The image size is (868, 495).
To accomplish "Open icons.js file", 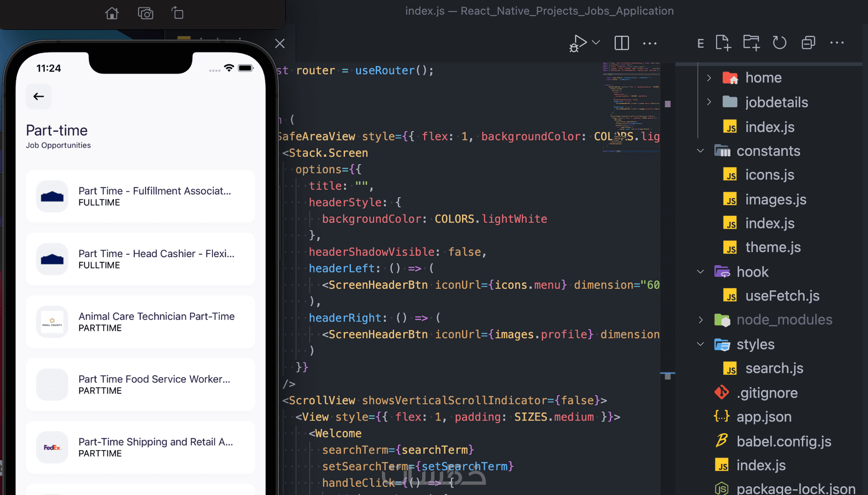I will [x=769, y=175].
